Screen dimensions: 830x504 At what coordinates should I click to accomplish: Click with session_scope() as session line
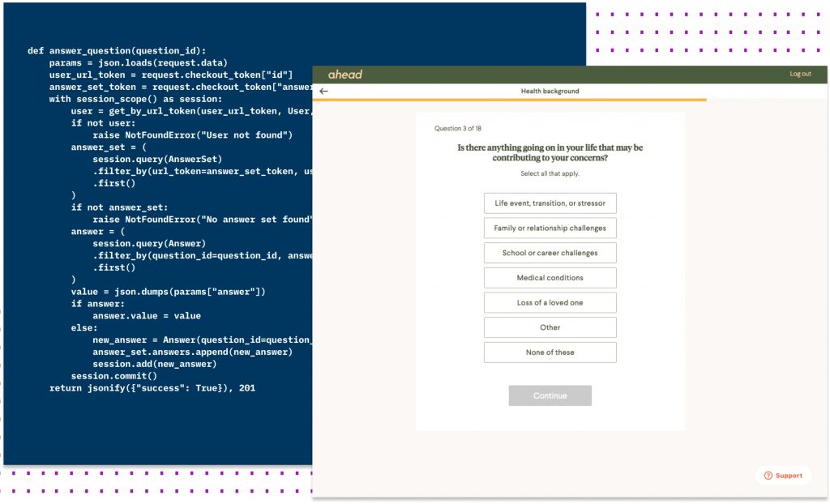(x=135, y=99)
